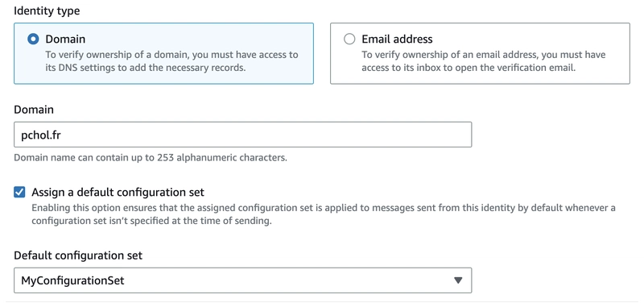Choose the Domain identity type card
644x303 pixels.
click(x=164, y=53)
